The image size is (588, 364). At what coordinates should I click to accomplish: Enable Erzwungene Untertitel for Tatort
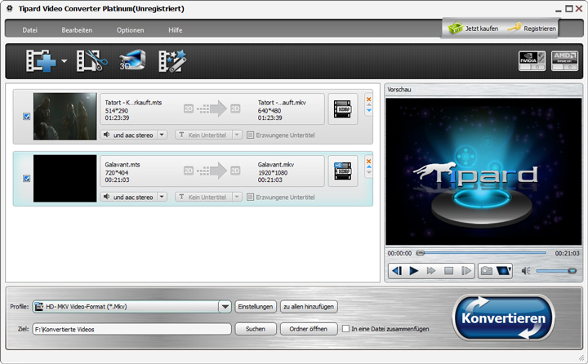250,135
